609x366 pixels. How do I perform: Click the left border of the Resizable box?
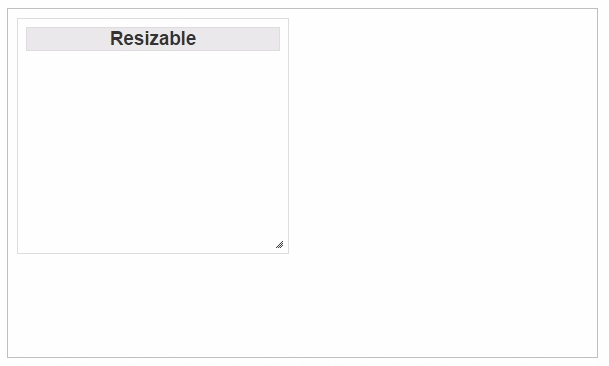click(x=17, y=136)
